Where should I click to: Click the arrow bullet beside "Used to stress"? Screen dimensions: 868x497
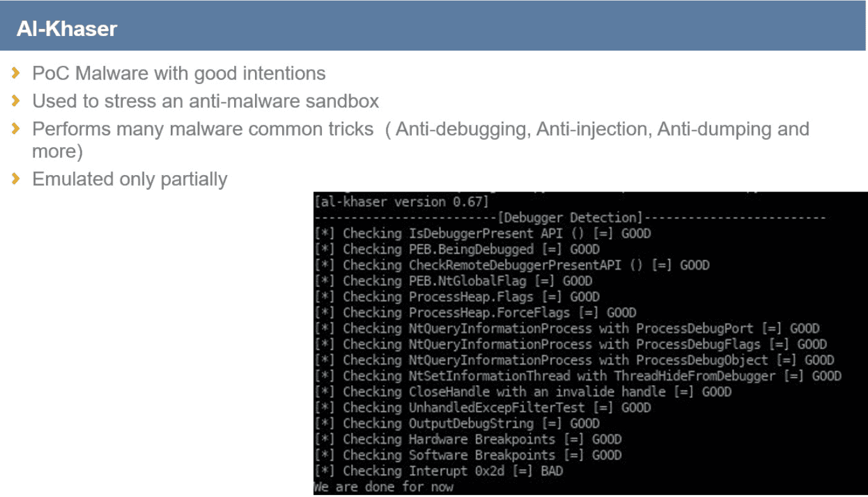point(16,101)
